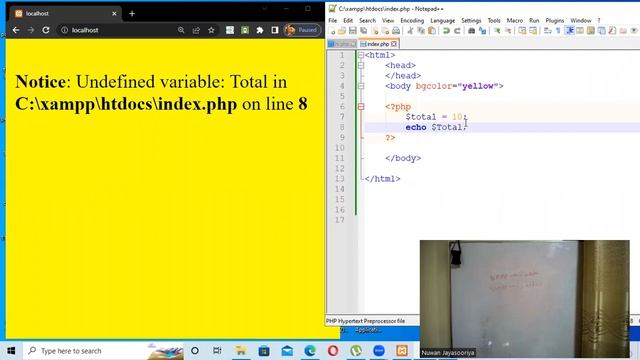Viewport: 640px width, 360px height.
Task: Open the Plugins menu
Action: 555,20
